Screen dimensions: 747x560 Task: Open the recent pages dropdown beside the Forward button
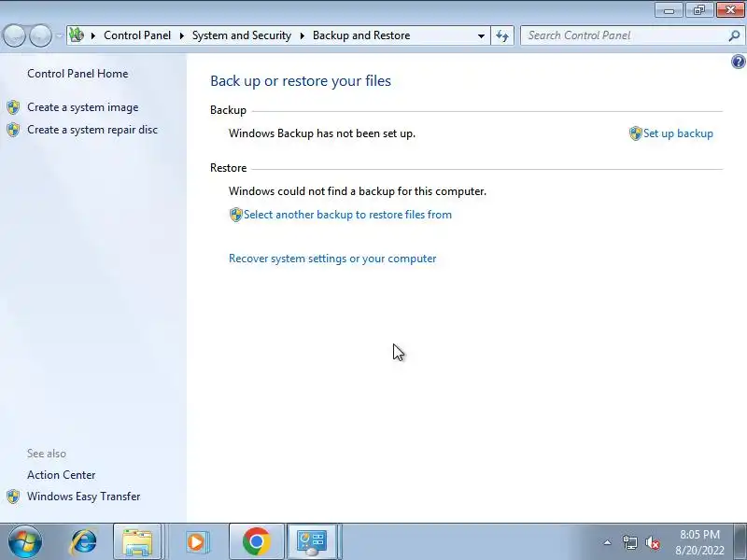coord(59,35)
